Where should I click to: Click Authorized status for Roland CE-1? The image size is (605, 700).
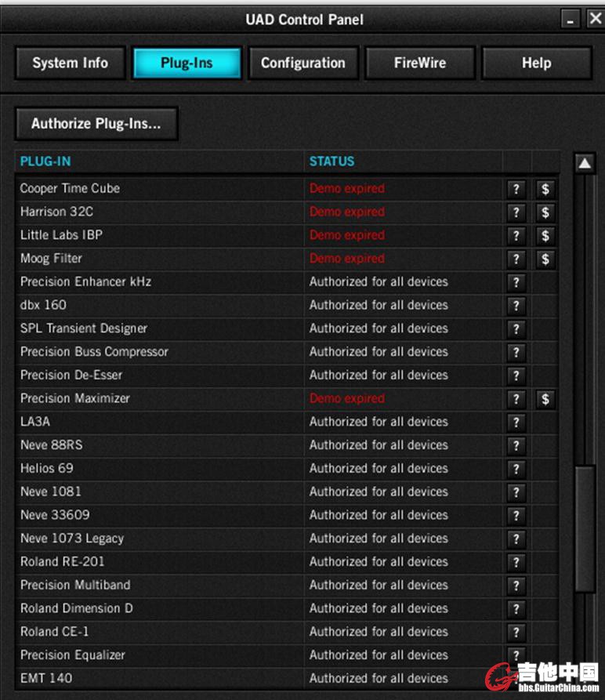tap(379, 632)
